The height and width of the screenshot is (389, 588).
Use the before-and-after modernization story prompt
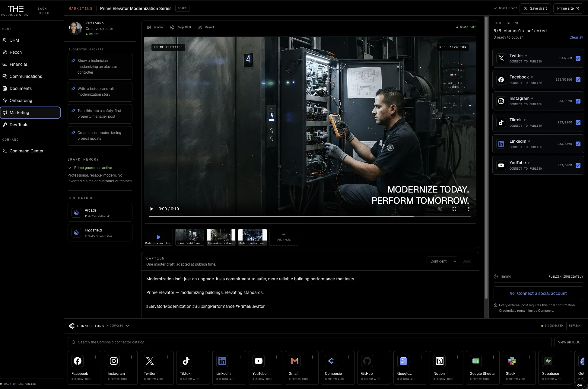pyautogui.click(x=100, y=92)
